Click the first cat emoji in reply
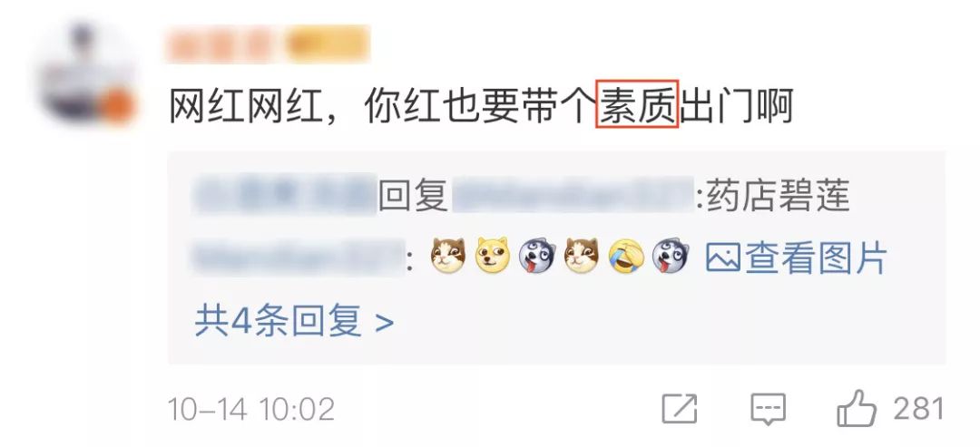This screenshot has height=447, width=980. pyautogui.click(x=448, y=256)
